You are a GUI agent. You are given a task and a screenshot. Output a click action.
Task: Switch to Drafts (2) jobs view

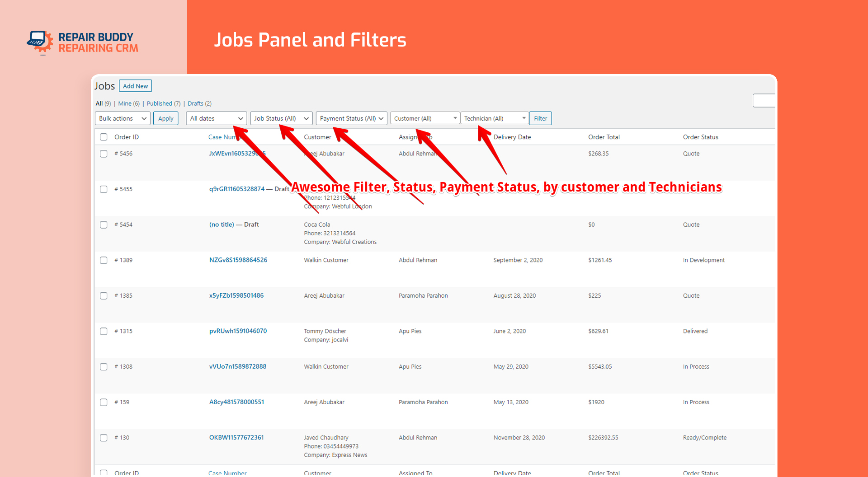click(x=199, y=103)
